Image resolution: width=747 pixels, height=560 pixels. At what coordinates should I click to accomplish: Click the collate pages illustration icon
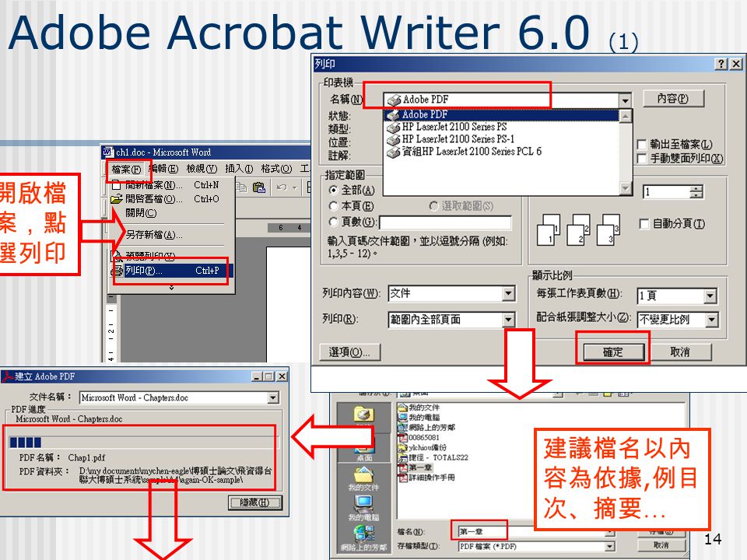[578, 229]
